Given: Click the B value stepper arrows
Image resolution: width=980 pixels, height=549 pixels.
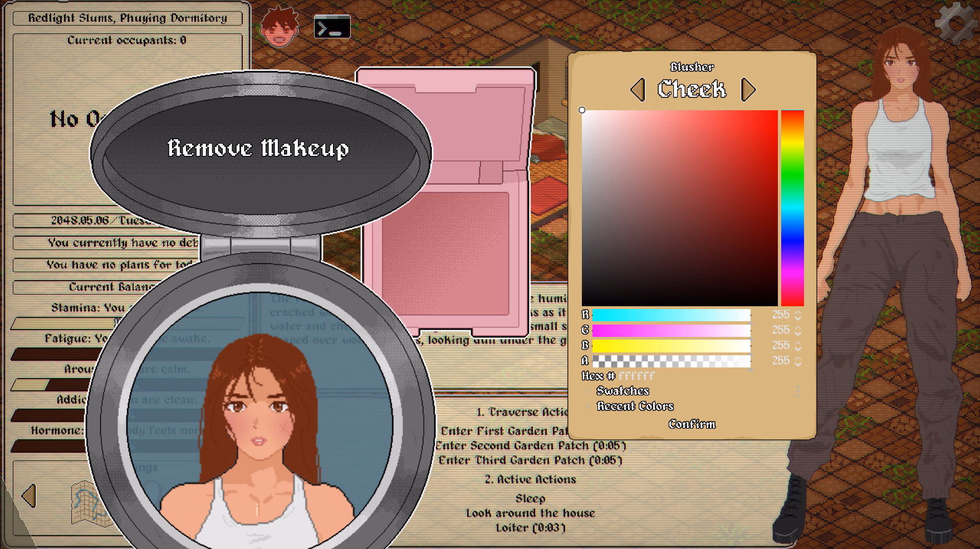Looking at the screenshot, I should click(x=798, y=346).
